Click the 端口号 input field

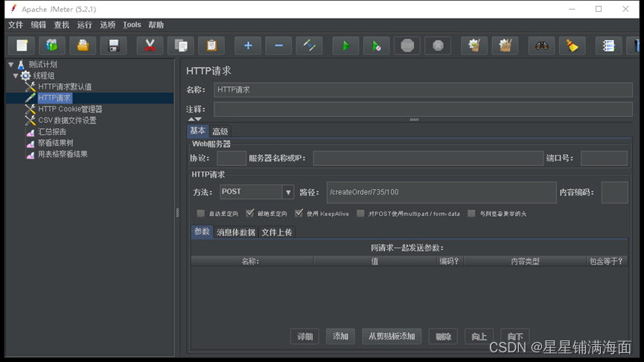(x=604, y=158)
